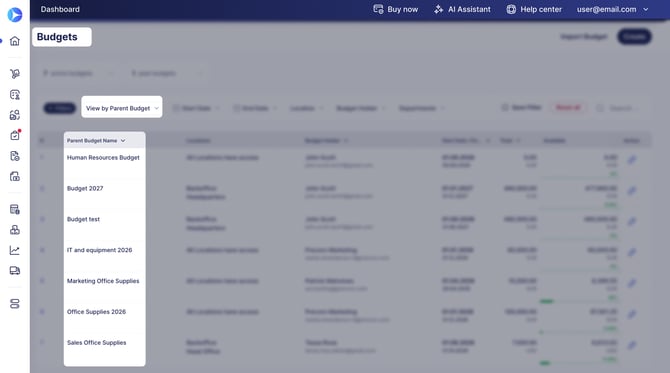
Task: Click the Buy now link
Action: pos(403,9)
